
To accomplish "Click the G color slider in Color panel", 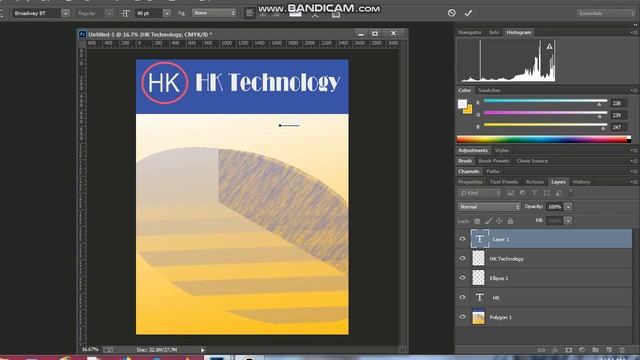I will click(x=545, y=113).
